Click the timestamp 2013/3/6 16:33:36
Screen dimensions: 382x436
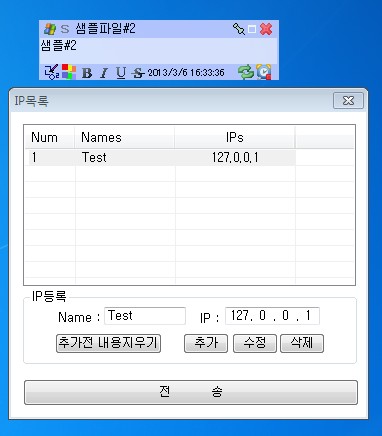coord(186,73)
